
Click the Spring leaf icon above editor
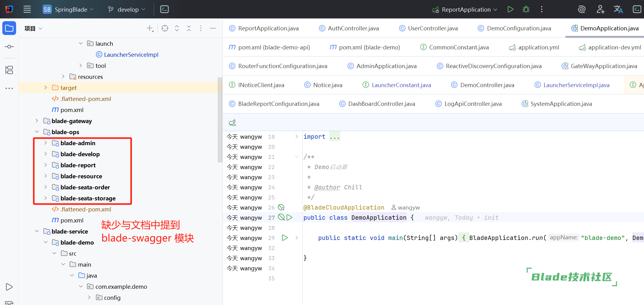coord(232,123)
